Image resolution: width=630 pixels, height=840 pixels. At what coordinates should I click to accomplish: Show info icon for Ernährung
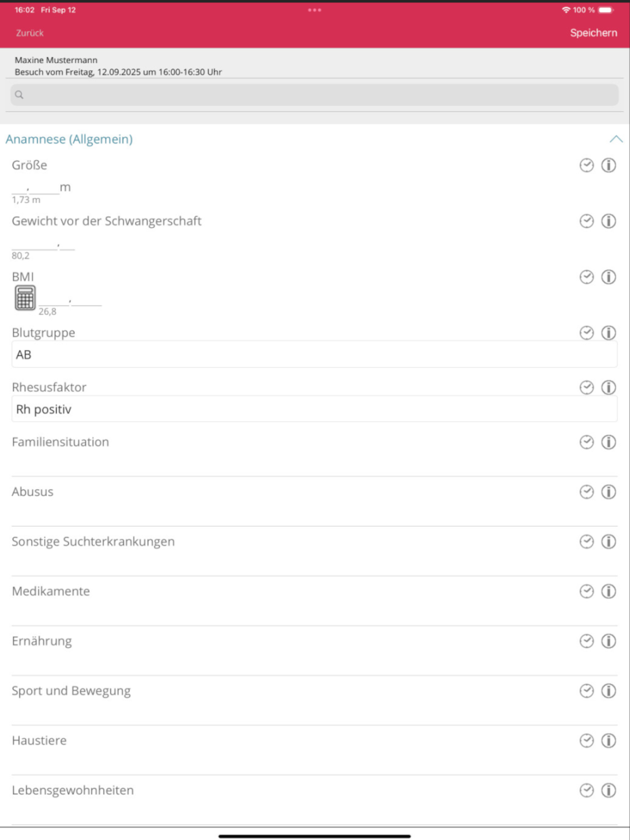[x=608, y=641]
